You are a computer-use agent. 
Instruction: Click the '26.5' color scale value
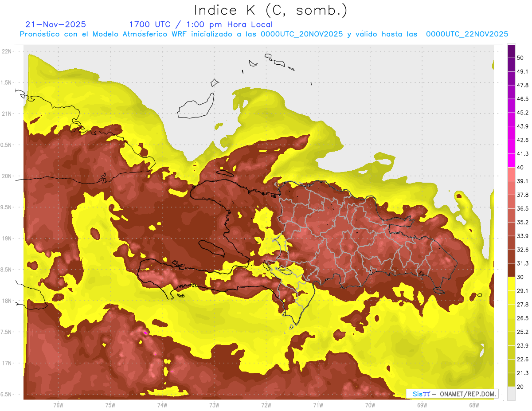pyautogui.click(x=523, y=318)
